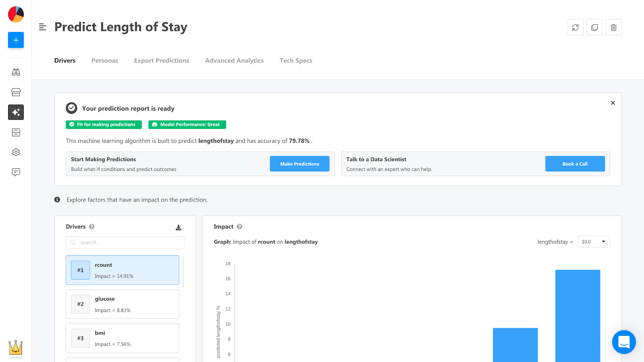This screenshot has height=362, width=644.
Task: Click the Impact = 7.56% text
Action: click(113, 344)
